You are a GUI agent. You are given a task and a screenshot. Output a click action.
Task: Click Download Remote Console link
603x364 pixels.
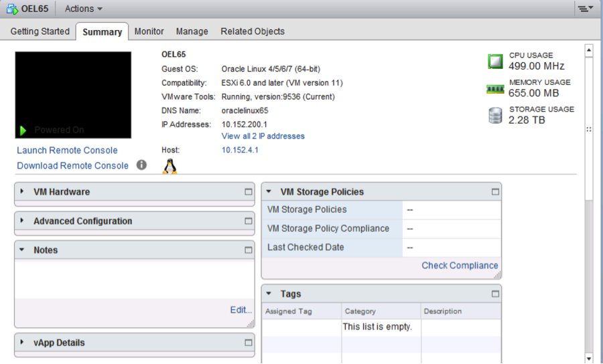(x=72, y=165)
